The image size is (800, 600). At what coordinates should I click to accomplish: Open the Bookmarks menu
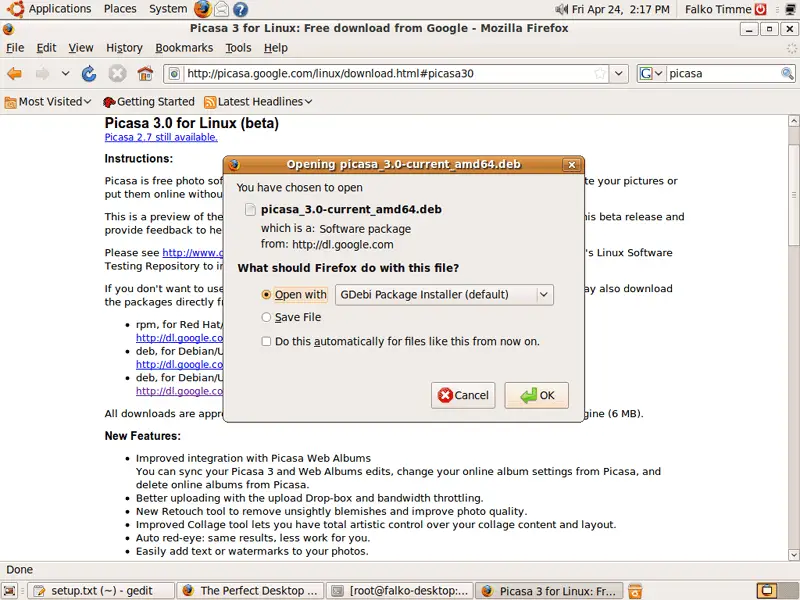(x=184, y=48)
